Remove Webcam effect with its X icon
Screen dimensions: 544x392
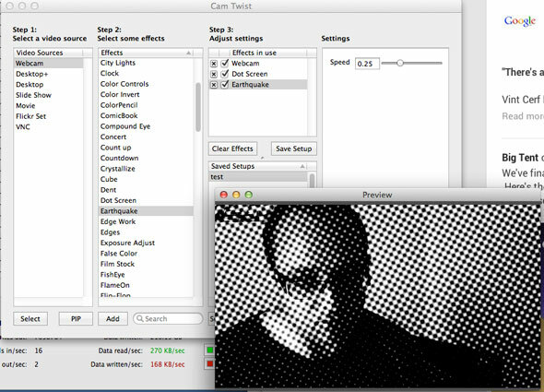point(214,64)
